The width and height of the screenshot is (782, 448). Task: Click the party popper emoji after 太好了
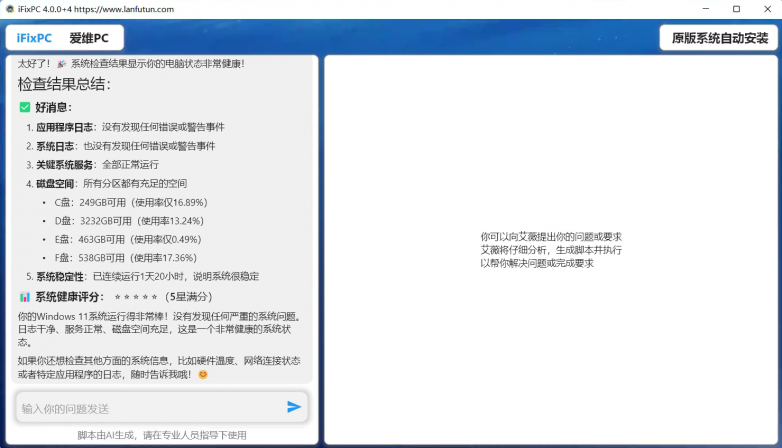pos(62,64)
